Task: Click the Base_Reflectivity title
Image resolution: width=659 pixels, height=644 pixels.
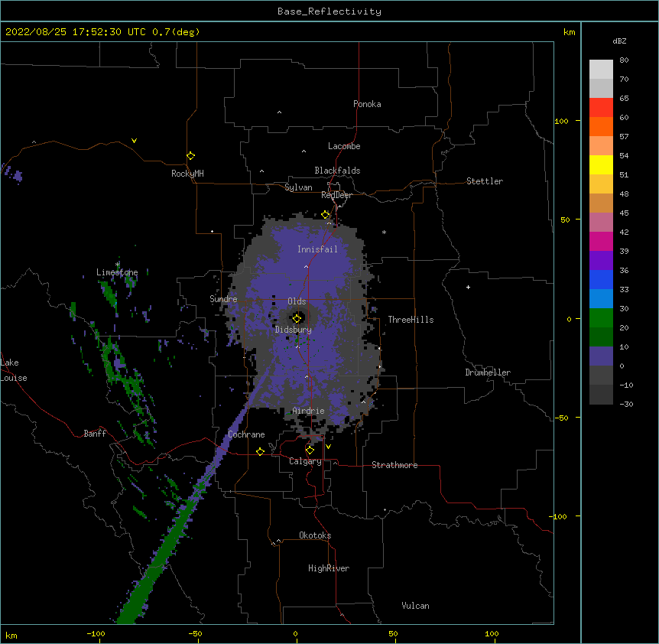Action: click(329, 11)
